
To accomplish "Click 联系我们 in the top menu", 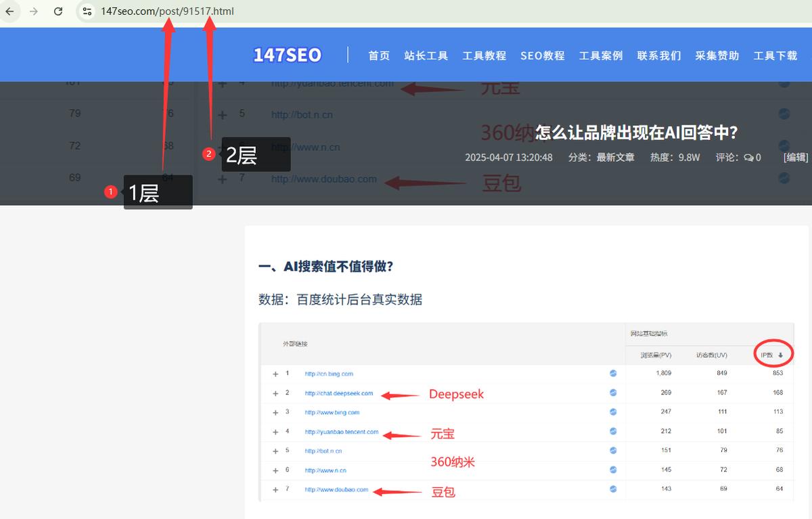I will (659, 55).
